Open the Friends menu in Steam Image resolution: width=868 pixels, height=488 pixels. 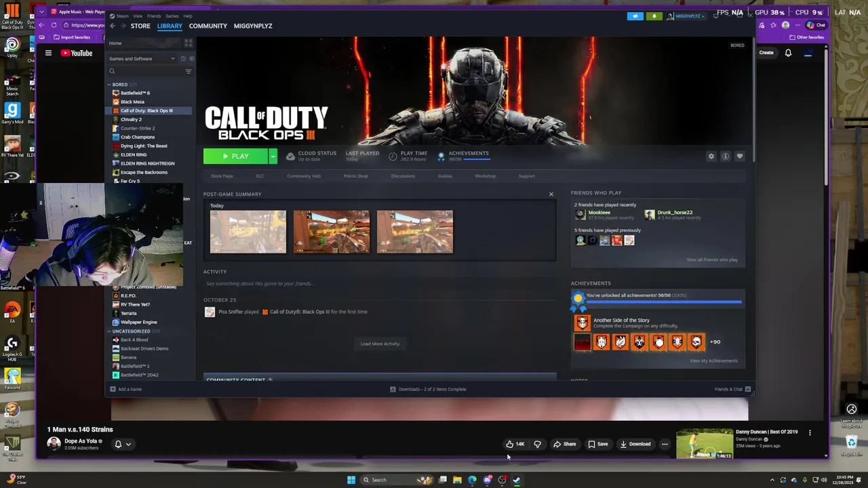(x=154, y=16)
